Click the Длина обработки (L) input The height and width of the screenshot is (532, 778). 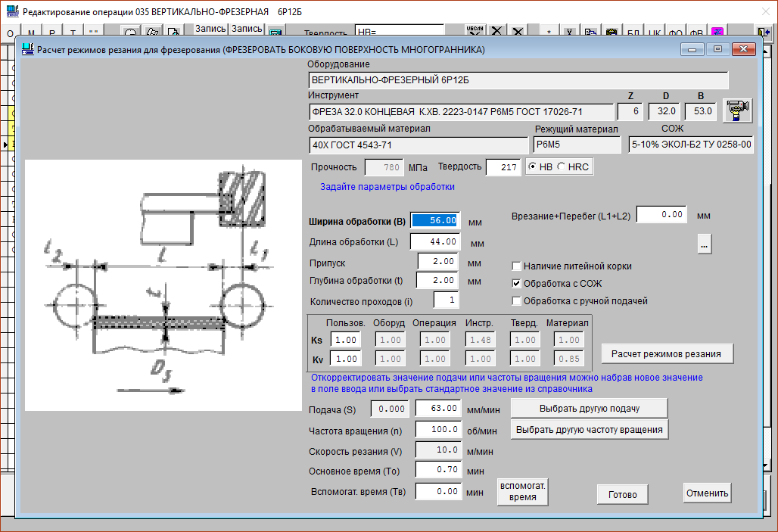pyautogui.click(x=435, y=242)
